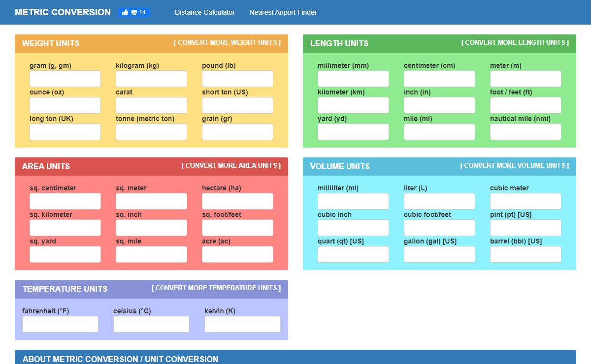This screenshot has width=591, height=364.
Task: Focus the sq. centimeter input
Action: click(x=65, y=201)
